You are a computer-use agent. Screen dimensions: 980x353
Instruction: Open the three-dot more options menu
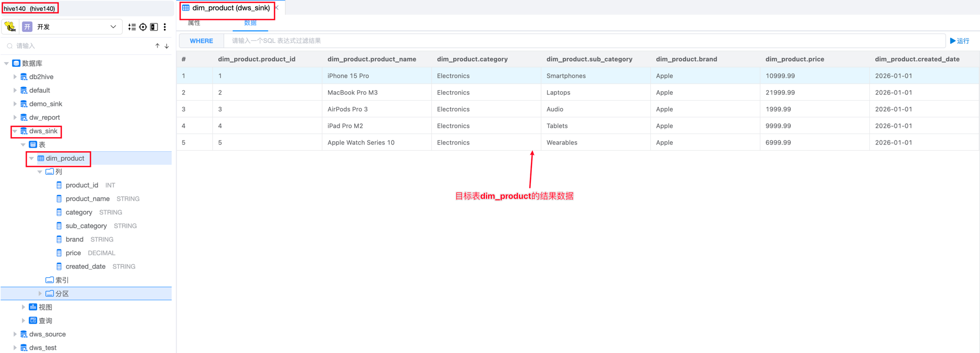click(x=165, y=27)
